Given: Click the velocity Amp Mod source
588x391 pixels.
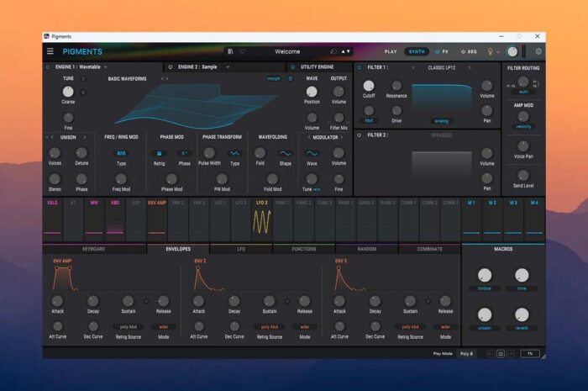Looking at the screenshot, I should 523,126.
